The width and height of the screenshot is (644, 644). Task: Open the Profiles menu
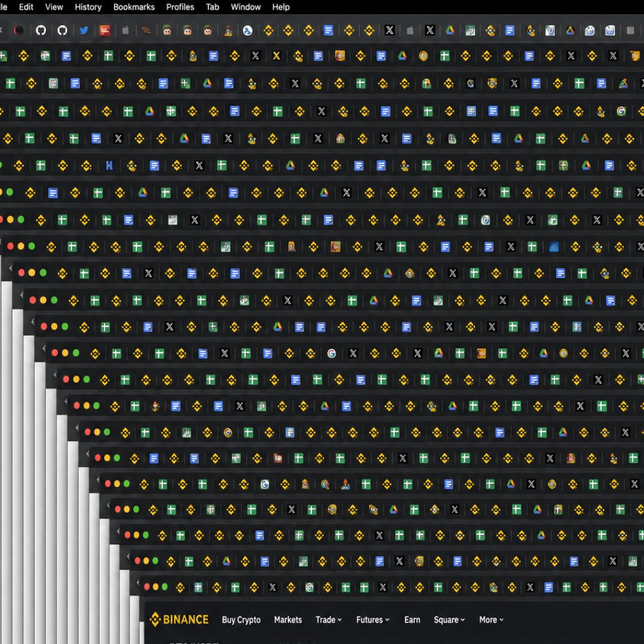pyautogui.click(x=180, y=7)
